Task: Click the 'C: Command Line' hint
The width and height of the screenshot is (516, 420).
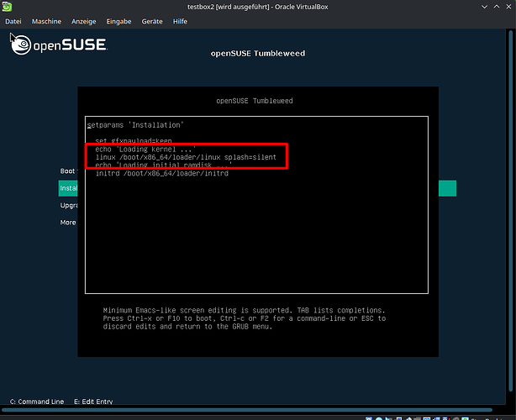Action: click(36, 402)
